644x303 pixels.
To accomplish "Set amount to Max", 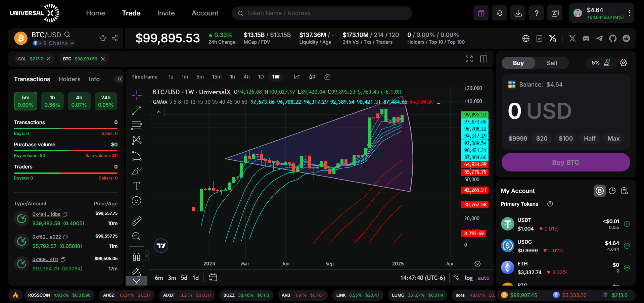I will (613, 139).
